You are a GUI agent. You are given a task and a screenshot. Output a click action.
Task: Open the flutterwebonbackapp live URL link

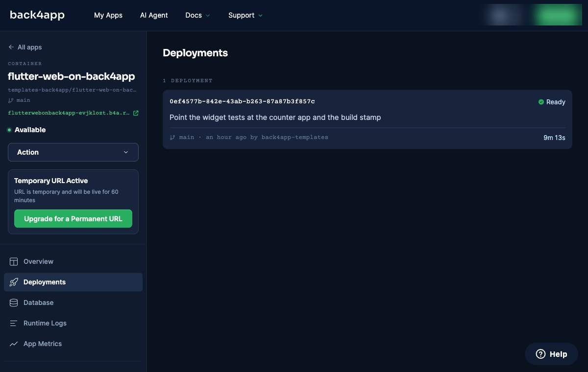point(69,113)
